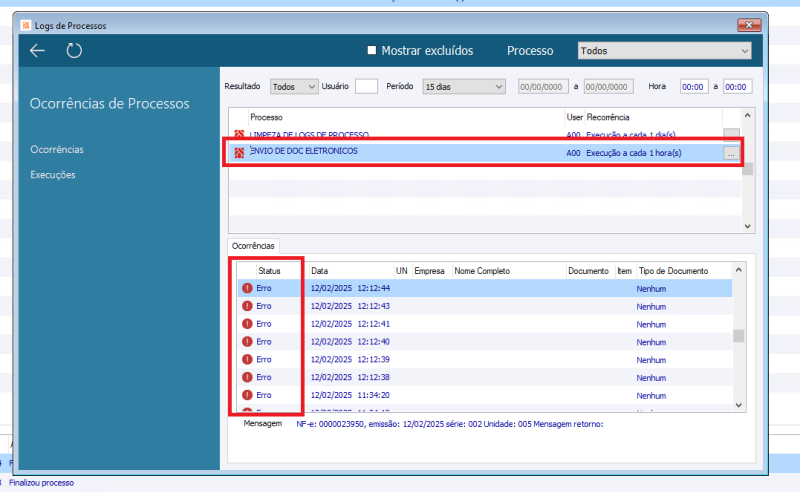Click ellipsis button on ENVIO DE DOC row

click(731, 153)
